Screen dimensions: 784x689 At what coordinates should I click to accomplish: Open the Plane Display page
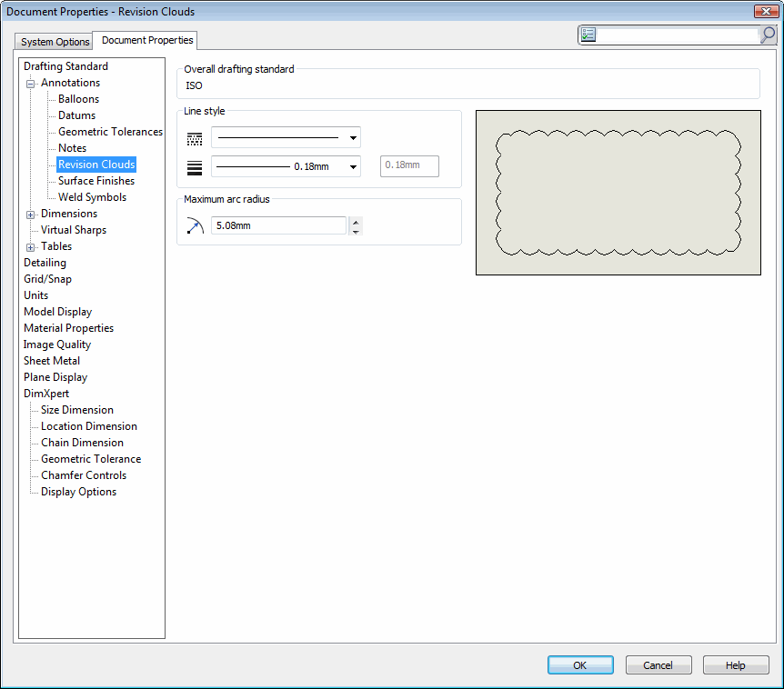(x=55, y=377)
